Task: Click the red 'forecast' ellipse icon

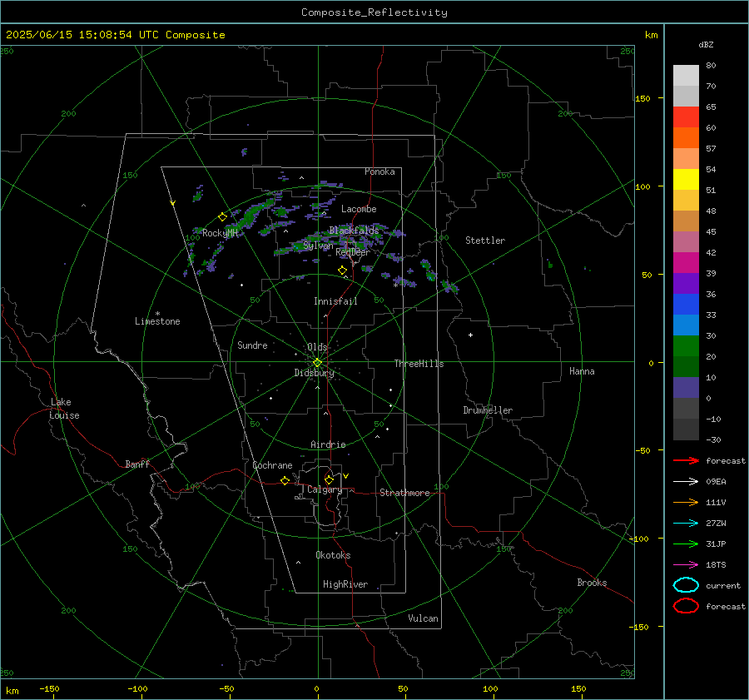Action: click(686, 606)
